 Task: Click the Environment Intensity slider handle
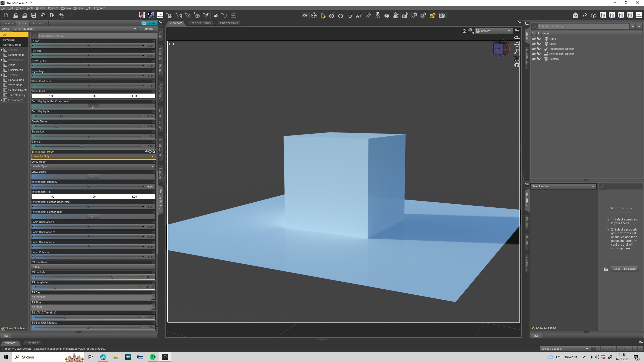[88, 187]
